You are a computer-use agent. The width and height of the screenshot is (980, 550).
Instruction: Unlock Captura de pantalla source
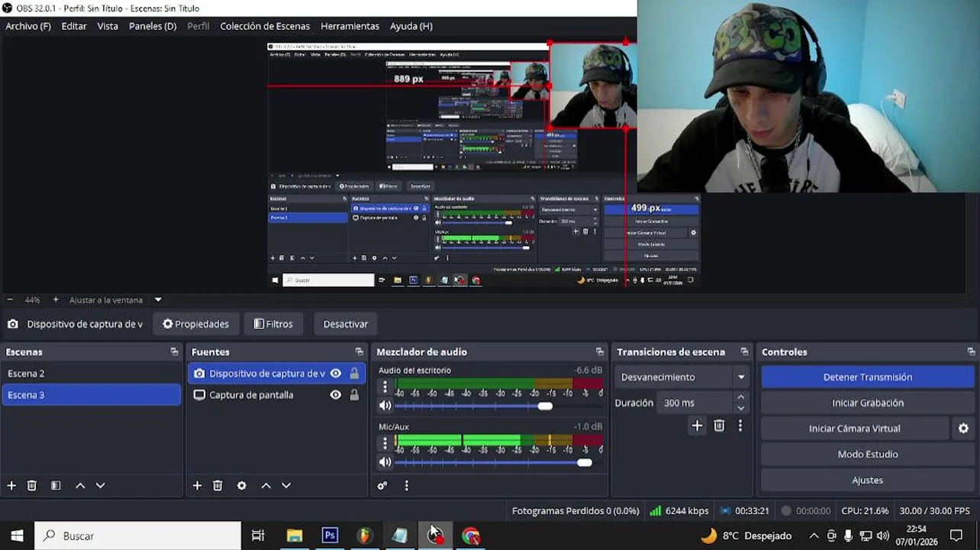354,395
